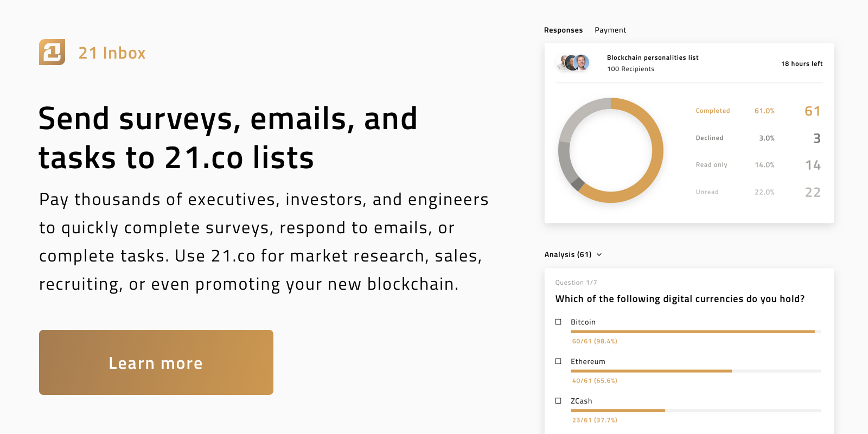Check the ZCash checkbox

point(558,401)
